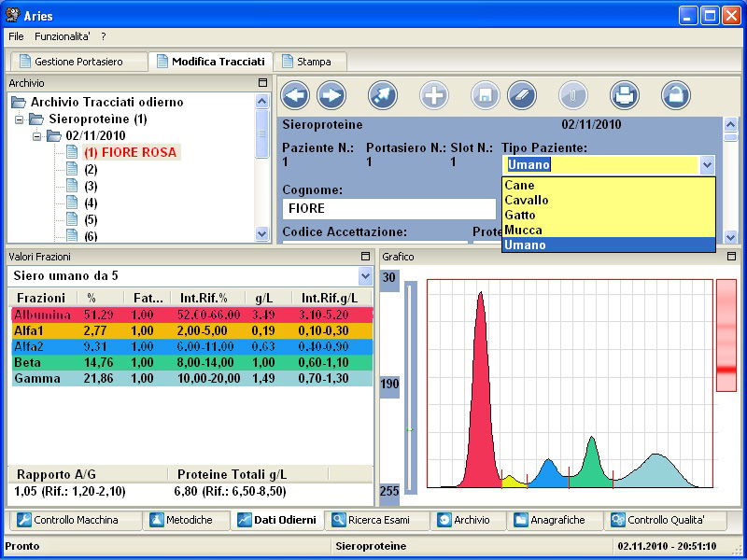Click the electrophoresis strip image at right
Screen dimensions: 747x560
click(726, 336)
